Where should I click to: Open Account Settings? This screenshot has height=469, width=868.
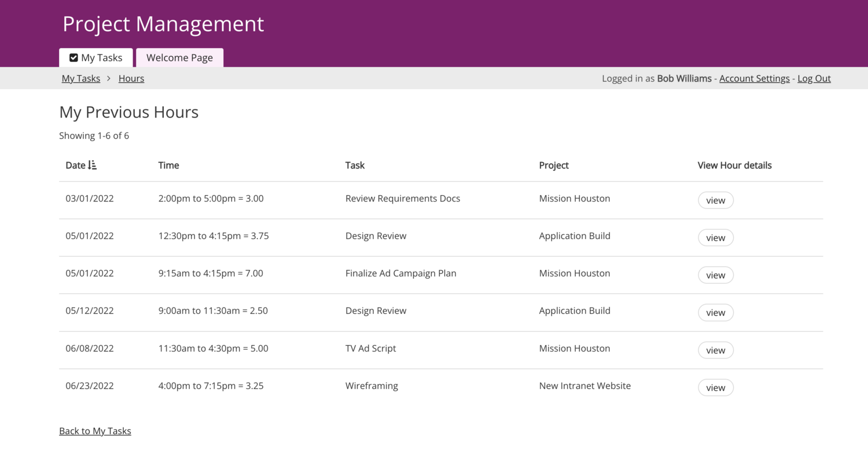[754, 79]
